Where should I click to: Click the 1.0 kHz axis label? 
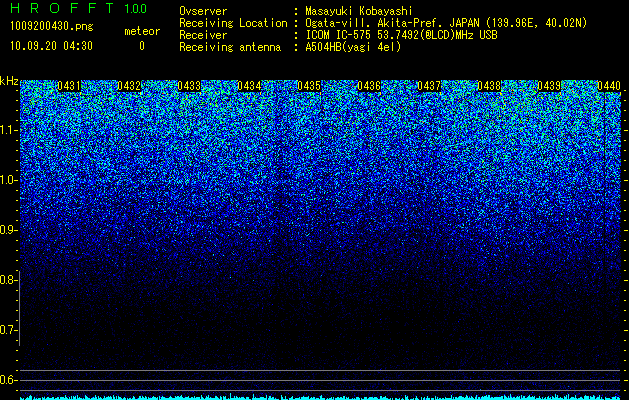click(x=8, y=180)
